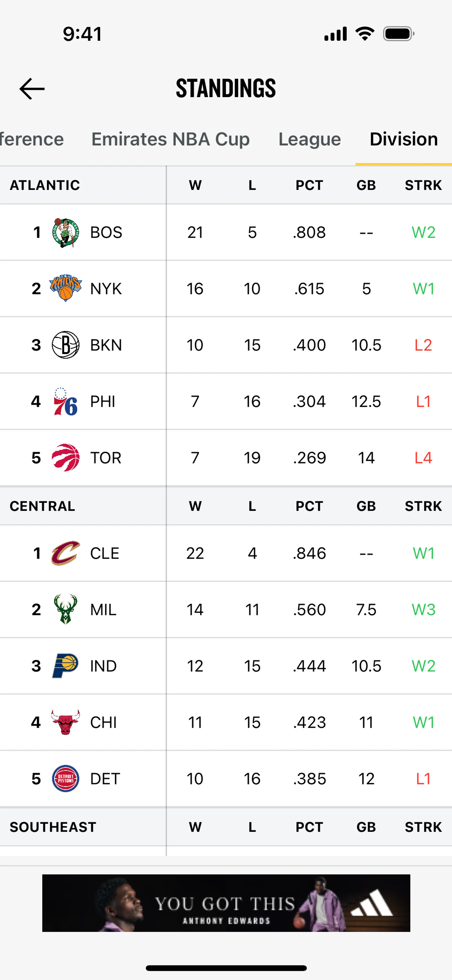Tap the Boston Celtics logo
The width and height of the screenshot is (452, 980).
pos(65,232)
